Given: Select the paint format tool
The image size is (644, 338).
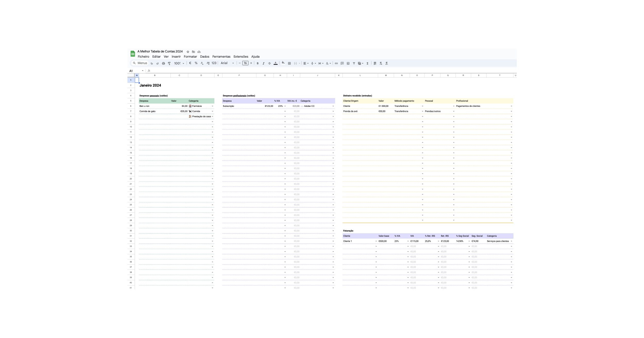Looking at the screenshot, I should [x=169, y=63].
